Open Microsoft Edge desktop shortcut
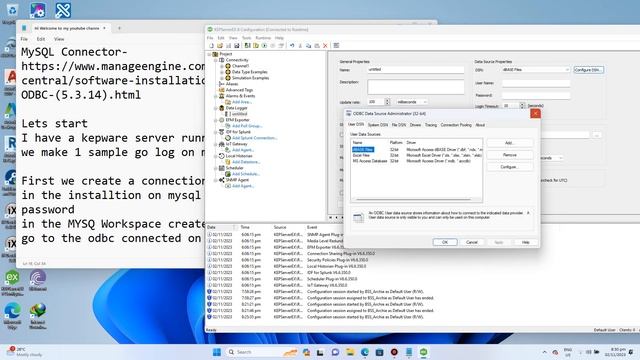Image resolution: width=640 pixels, height=360 pixels. click(12, 316)
